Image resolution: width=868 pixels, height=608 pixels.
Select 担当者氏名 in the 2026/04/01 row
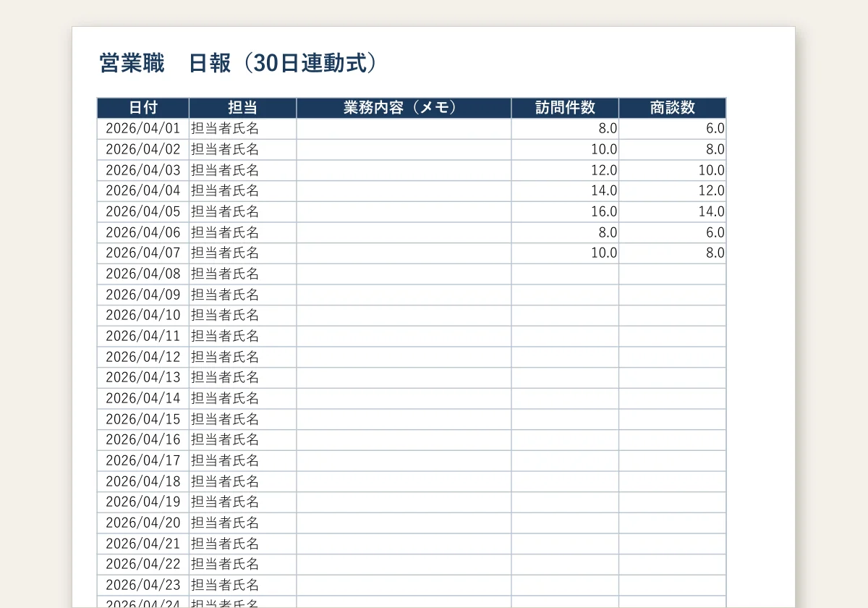[243, 129]
